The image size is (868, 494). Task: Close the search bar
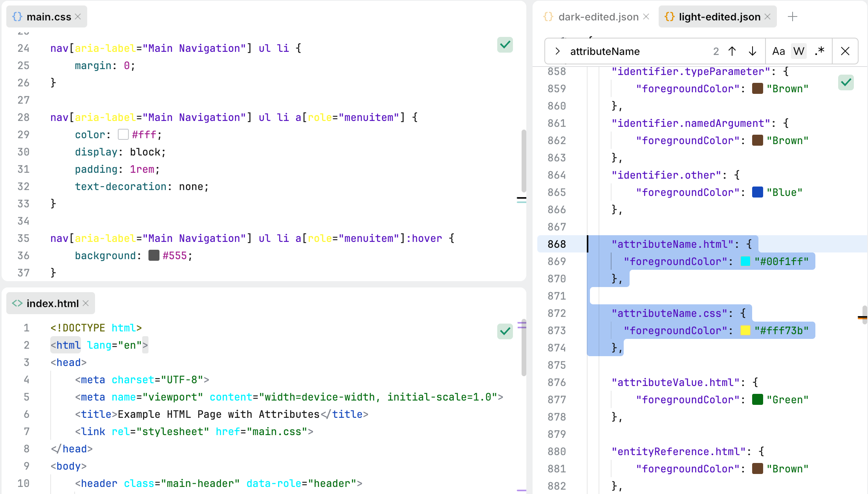point(845,51)
